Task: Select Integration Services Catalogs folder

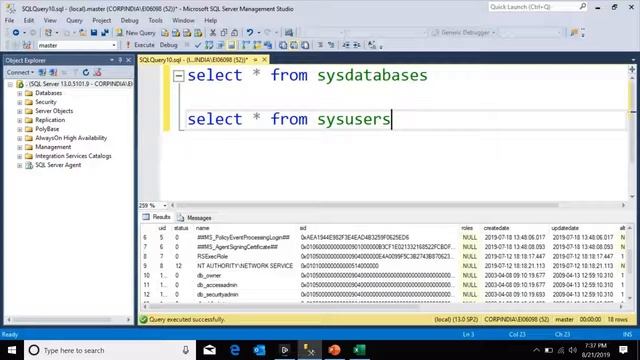Action: 73,156
